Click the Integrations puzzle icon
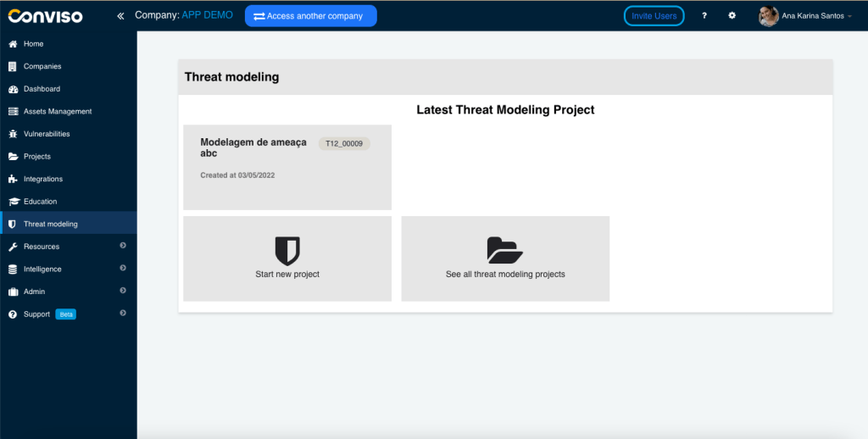 pyautogui.click(x=13, y=179)
